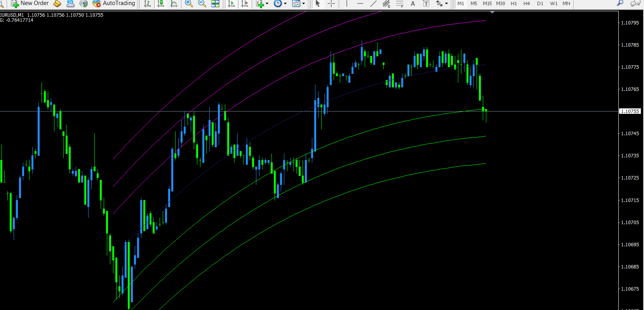This screenshot has width=644, height=310.
Task: Expand the periods clock dropdown arrow
Action: pyautogui.click(x=285, y=3)
